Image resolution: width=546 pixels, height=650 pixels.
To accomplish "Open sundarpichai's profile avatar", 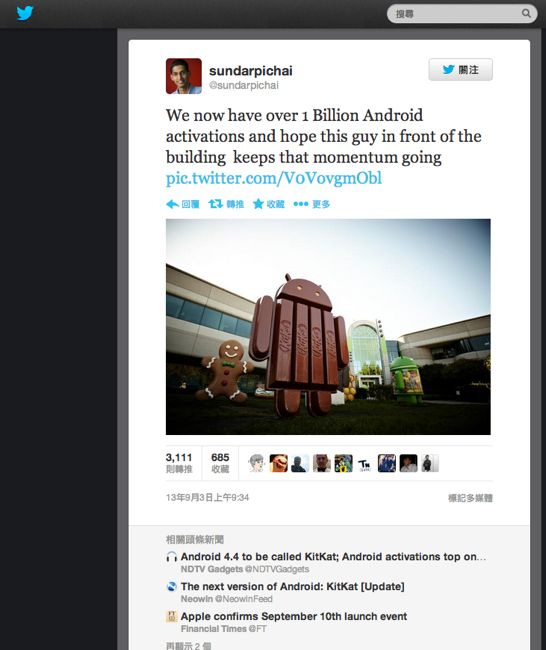I will [184, 76].
